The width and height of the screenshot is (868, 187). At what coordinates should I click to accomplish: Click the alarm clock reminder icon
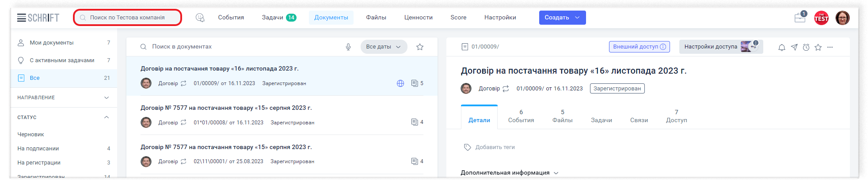point(806,47)
